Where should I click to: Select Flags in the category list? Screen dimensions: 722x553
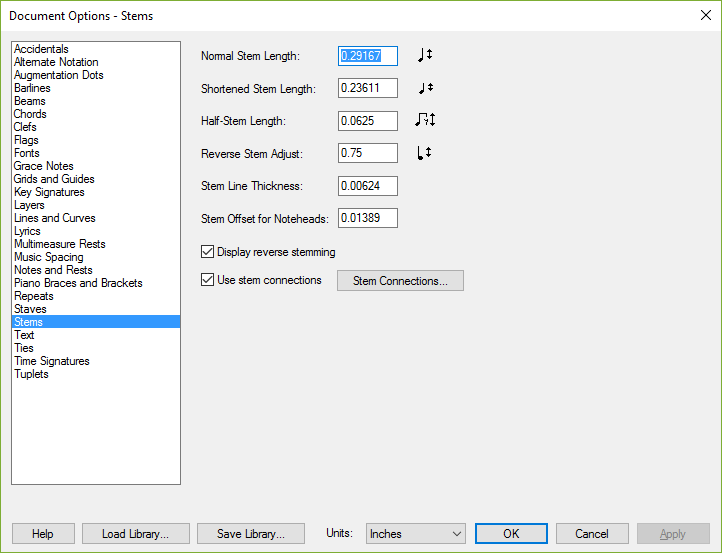(x=26, y=140)
